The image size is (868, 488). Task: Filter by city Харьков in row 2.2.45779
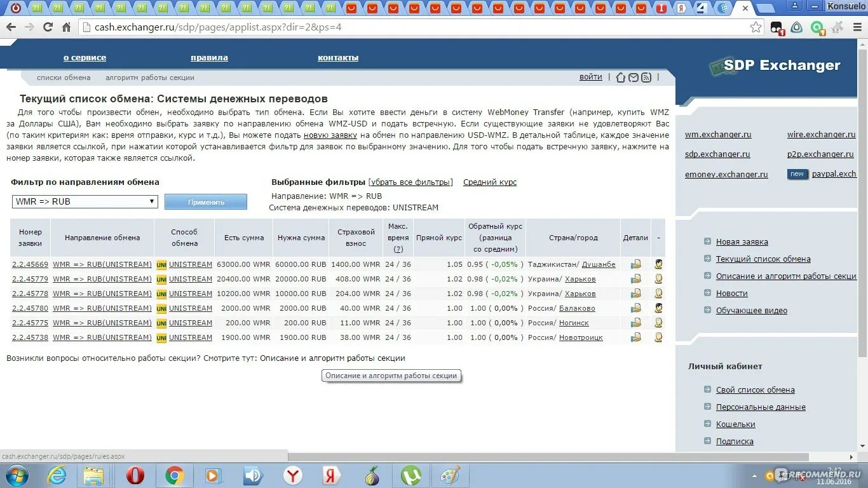pyautogui.click(x=580, y=279)
